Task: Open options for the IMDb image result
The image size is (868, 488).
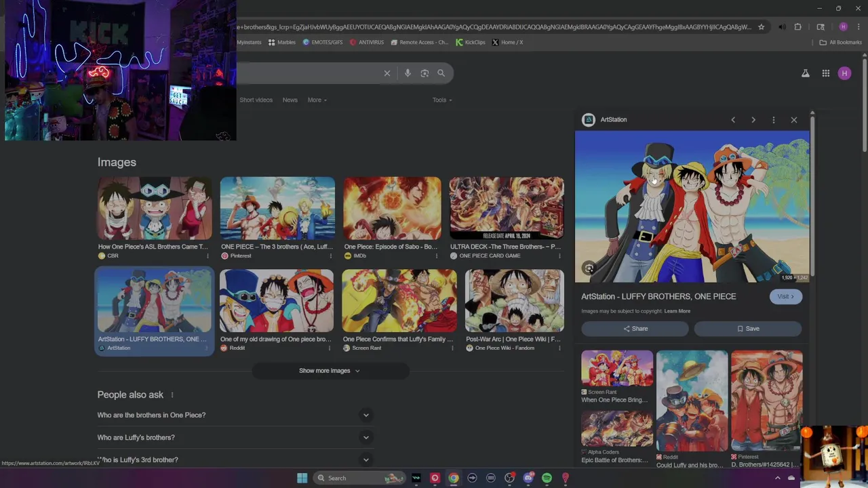Action: coord(437,256)
